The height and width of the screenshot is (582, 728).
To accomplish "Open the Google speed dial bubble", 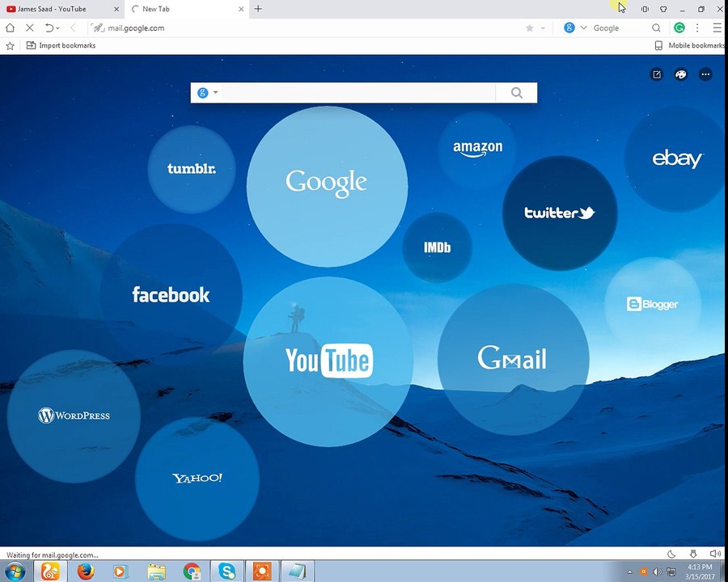I will coord(328,187).
